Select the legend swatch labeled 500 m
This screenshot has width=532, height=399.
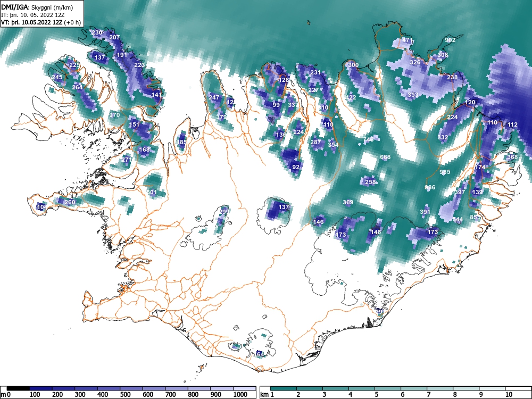pyautogui.click(x=131, y=388)
